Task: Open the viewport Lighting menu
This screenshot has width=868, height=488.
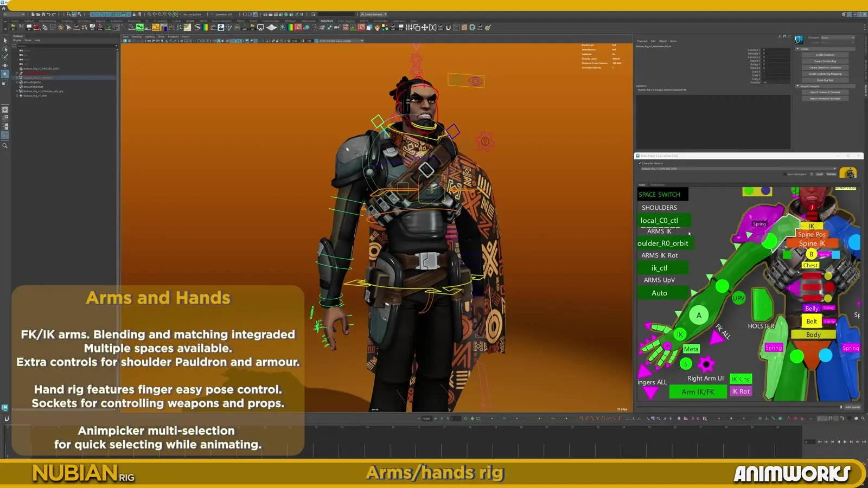Action: (149, 37)
